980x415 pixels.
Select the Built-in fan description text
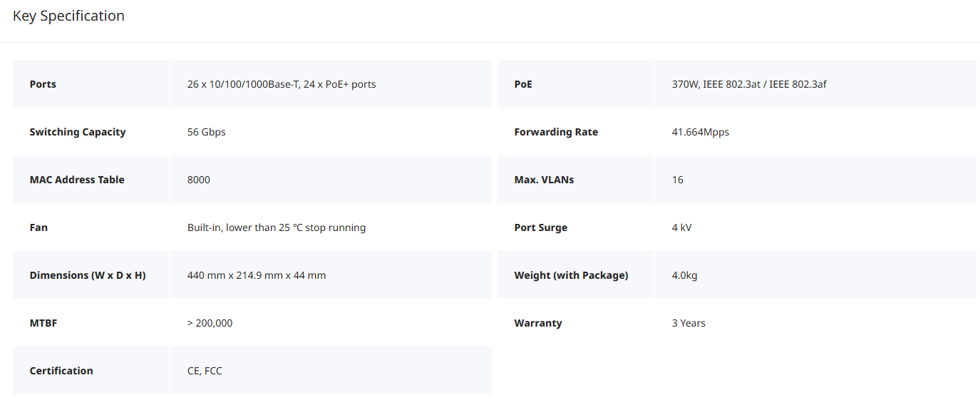[277, 227]
